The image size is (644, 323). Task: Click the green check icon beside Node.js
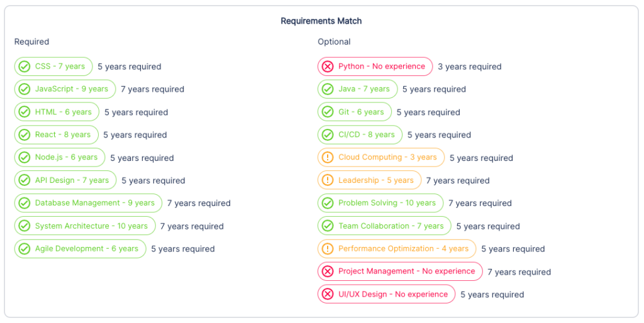click(25, 158)
